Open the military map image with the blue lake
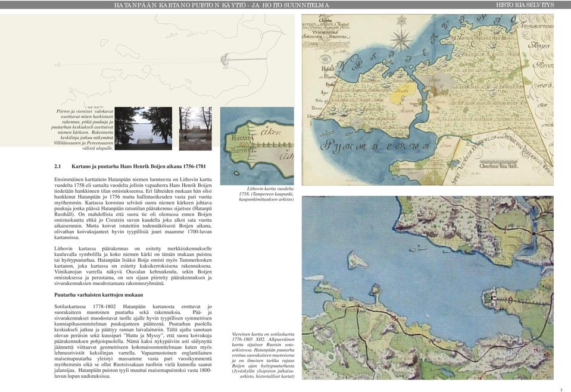Viewport: 571px width, 392px height. click(428, 287)
